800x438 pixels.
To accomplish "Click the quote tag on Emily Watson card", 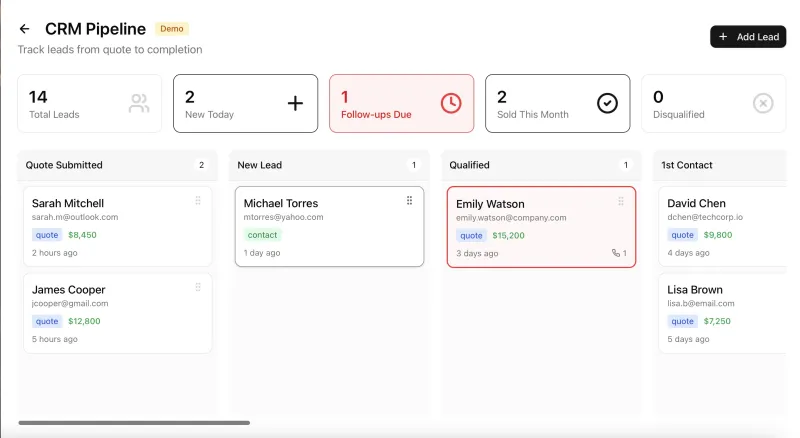I will click(471, 235).
